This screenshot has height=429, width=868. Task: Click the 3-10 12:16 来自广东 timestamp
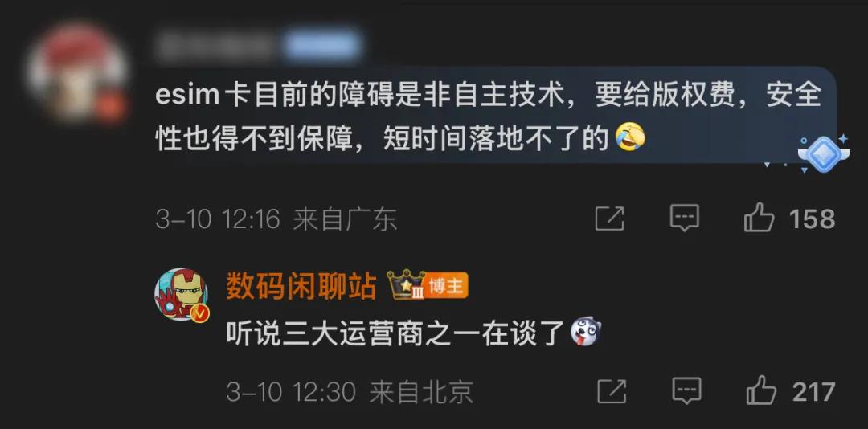[x=276, y=219]
